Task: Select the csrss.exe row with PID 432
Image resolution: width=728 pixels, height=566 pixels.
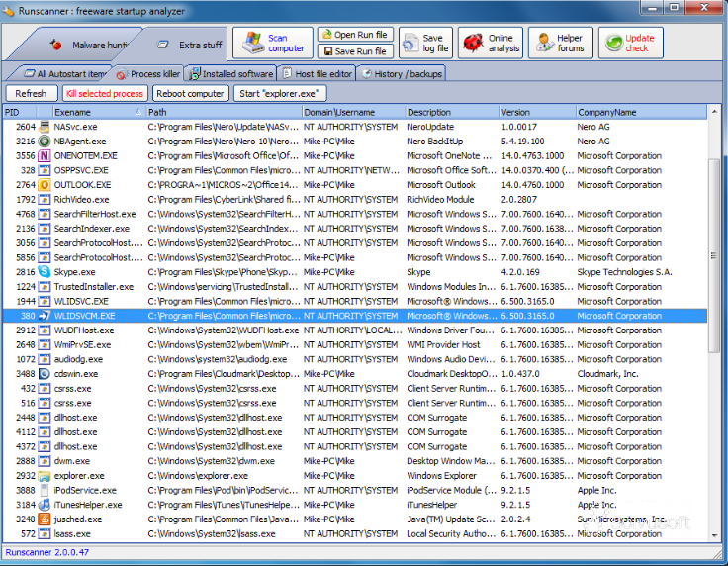Action: [355, 388]
